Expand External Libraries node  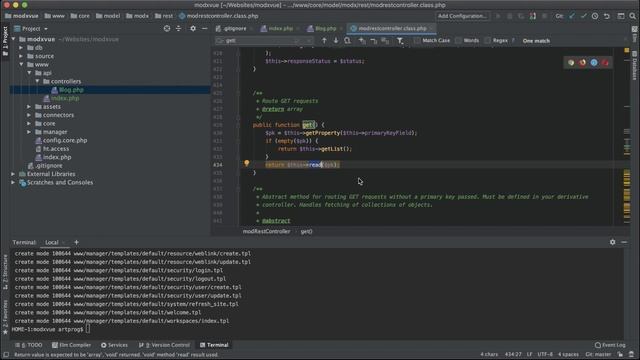pos(13,174)
